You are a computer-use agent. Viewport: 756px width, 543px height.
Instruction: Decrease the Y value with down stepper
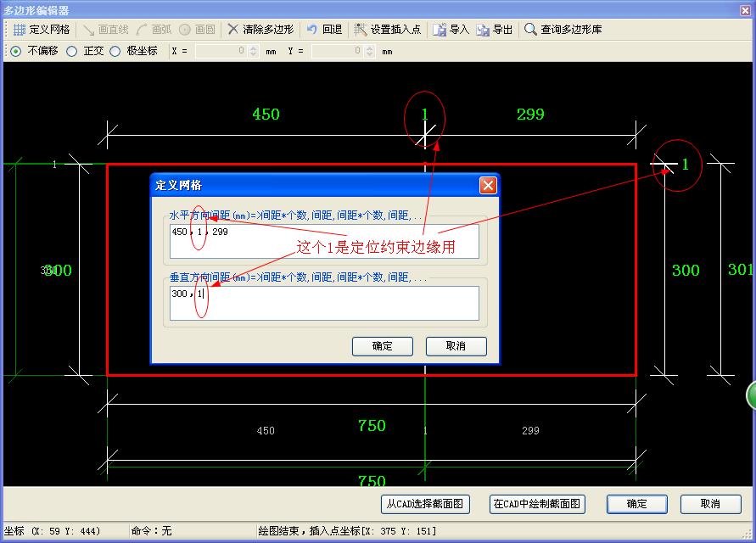click(370, 54)
